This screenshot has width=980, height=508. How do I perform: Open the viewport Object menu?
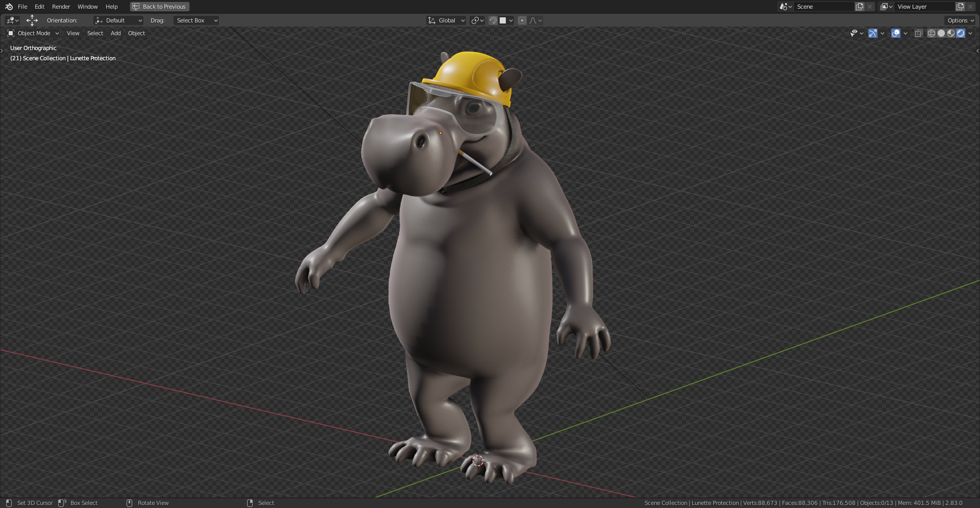pyautogui.click(x=136, y=33)
